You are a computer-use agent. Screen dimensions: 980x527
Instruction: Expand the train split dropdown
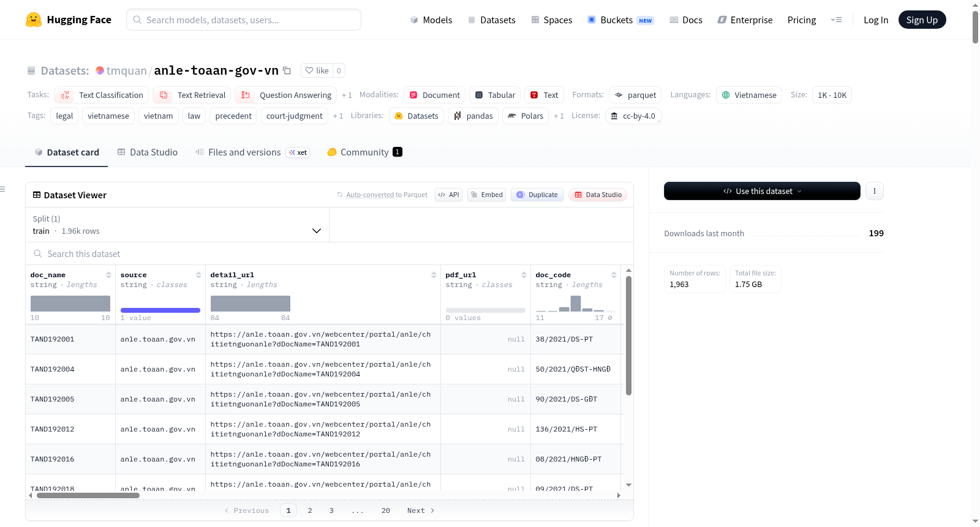177,225
